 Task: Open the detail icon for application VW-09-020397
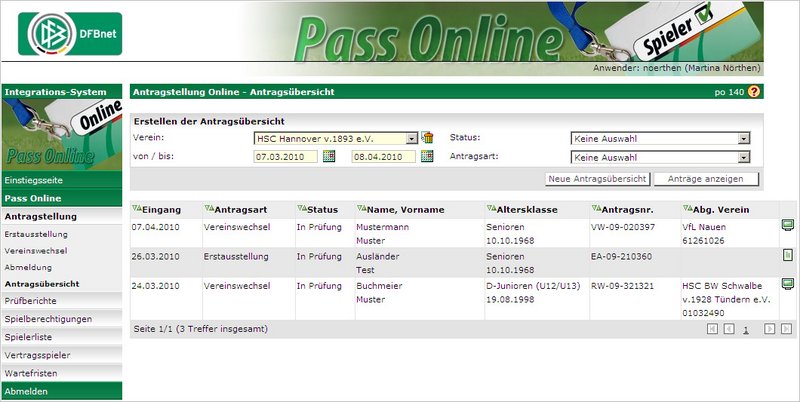tap(787, 226)
